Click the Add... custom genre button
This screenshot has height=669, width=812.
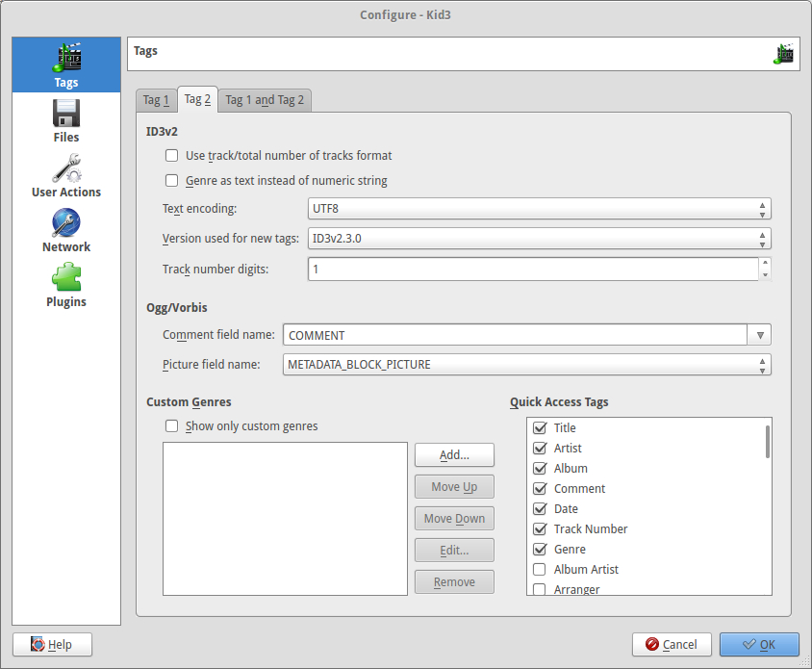pyautogui.click(x=454, y=455)
